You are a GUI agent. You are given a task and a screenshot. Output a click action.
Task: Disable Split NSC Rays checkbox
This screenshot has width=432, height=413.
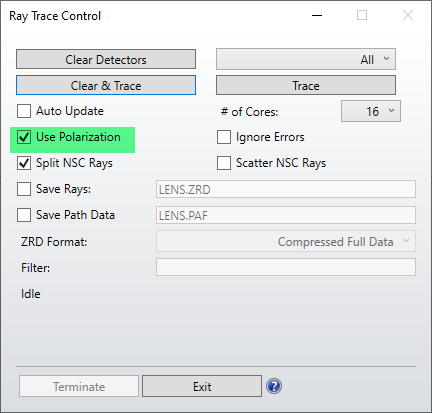pyautogui.click(x=24, y=163)
